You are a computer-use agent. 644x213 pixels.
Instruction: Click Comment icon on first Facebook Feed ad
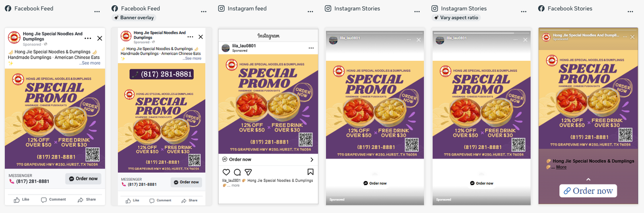coord(54,200)
